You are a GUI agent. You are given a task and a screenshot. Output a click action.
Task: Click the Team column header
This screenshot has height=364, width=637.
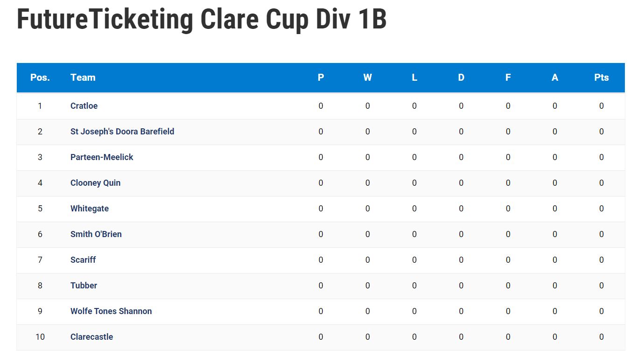(83, 77)
